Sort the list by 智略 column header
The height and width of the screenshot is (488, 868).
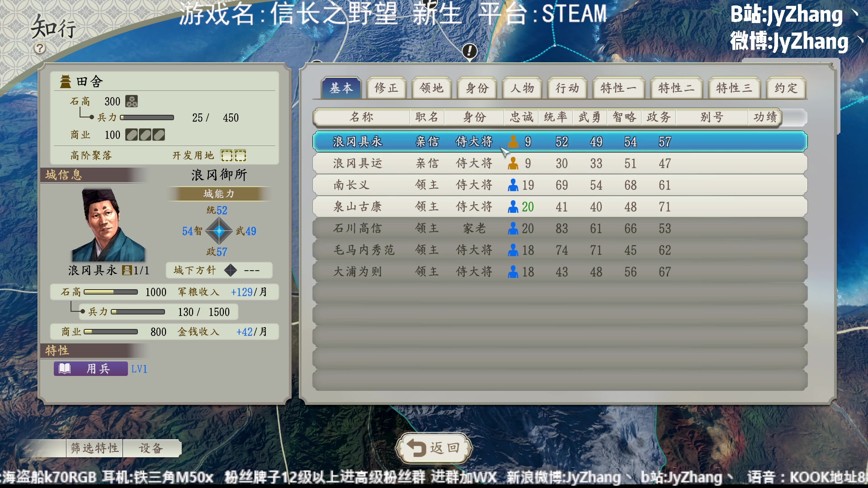[x=624, y=117]
